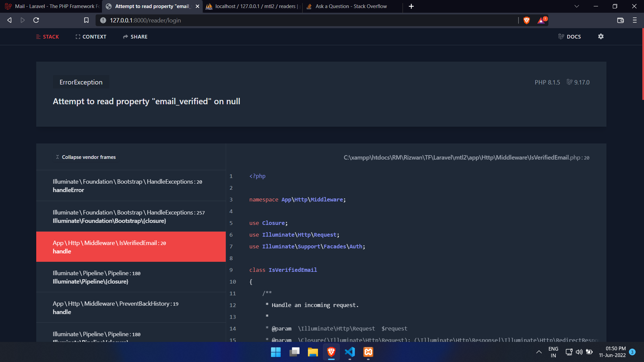Open the Brave Shields lion icon

click(x=527, y=20)
